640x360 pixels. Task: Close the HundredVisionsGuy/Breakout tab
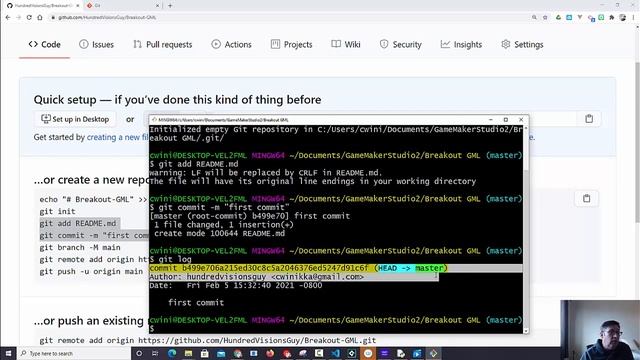click(78, 6)
